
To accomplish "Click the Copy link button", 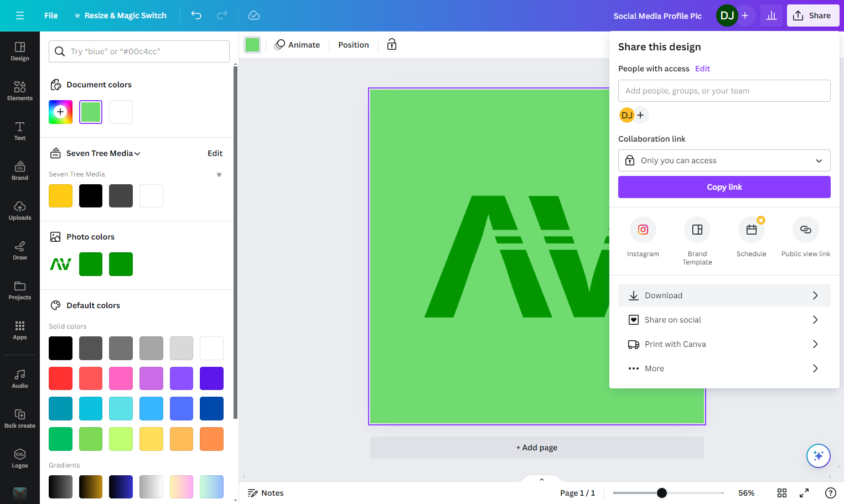I will [x=724, y=187].
